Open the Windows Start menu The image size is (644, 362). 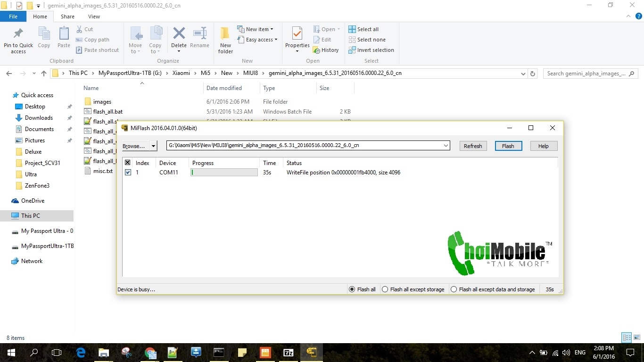[x=11, y=352]
